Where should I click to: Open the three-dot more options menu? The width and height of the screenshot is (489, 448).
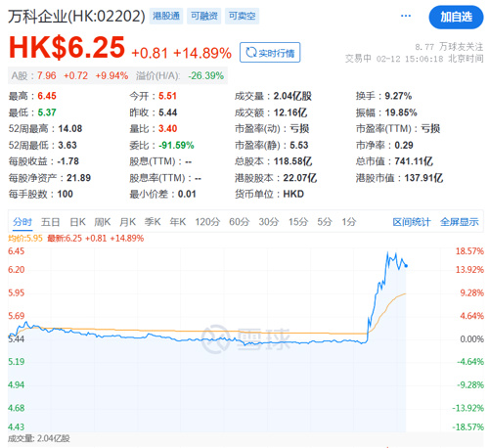pyautogui.click(x=406, y=16)
